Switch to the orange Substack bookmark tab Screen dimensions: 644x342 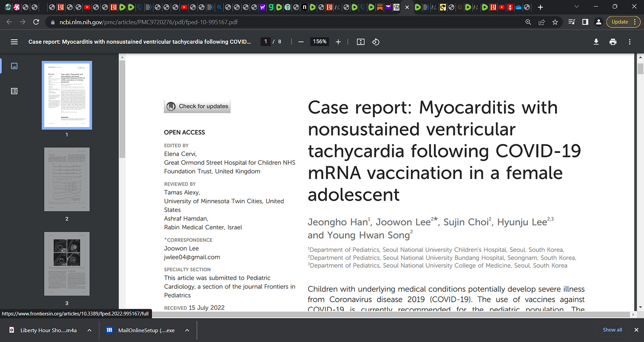[380, 7]
